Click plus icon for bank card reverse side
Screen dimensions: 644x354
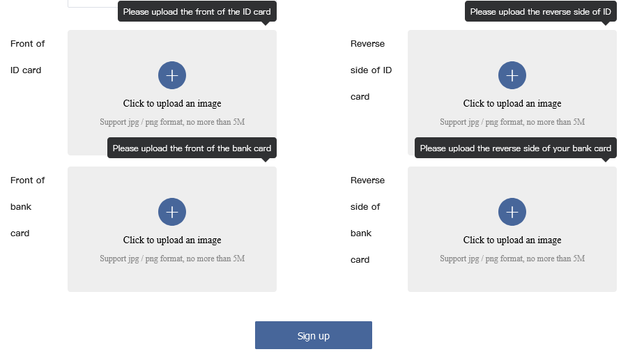[x=512, y=212]
